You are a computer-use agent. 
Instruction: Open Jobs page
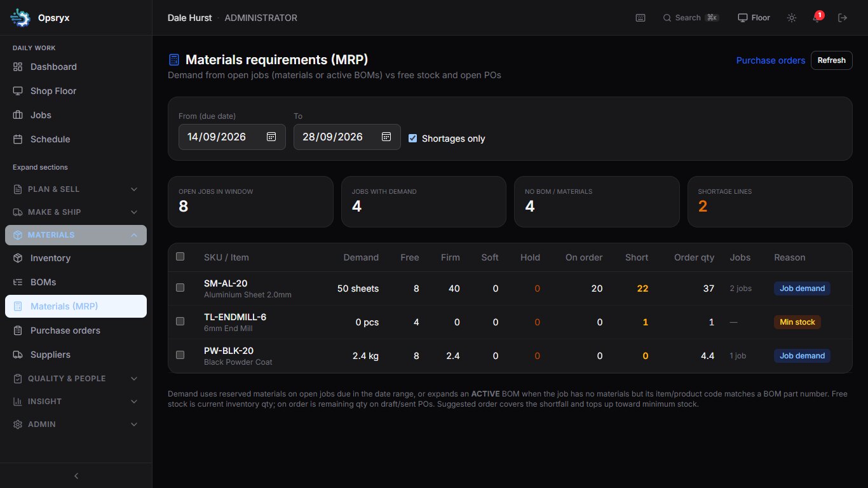click(x=76, y=115)
